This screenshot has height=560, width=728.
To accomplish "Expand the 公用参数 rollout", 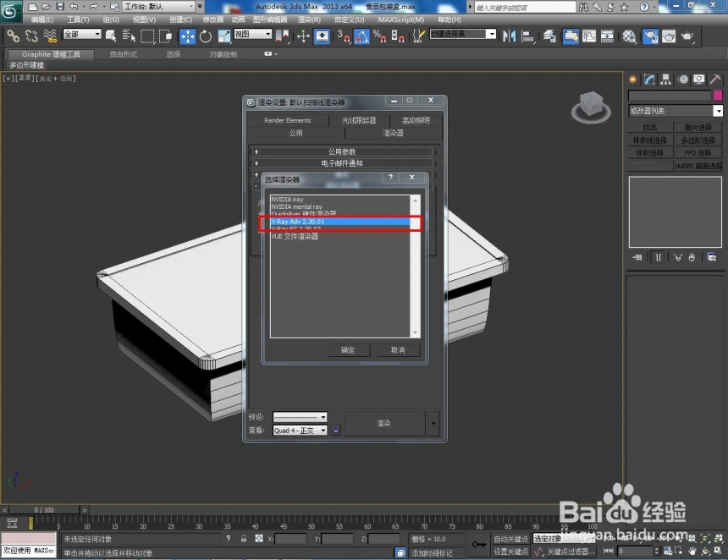I will coord(342,151).
